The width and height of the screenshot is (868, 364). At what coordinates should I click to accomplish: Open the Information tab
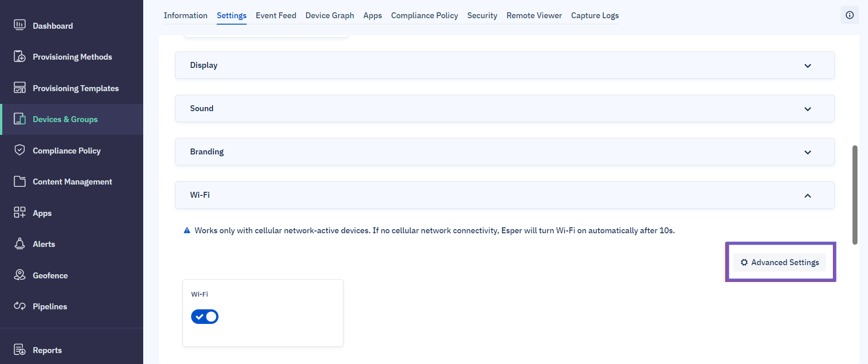pyautogui.click(x=186, y=15)
